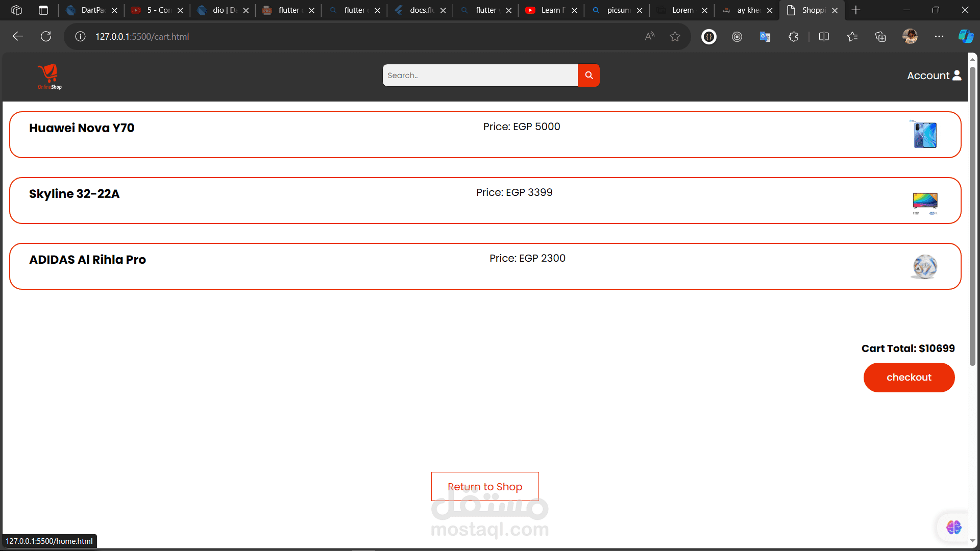This screenshot has height=551, width=980.
Task: Add page to favorites star icon
Action: point(675,36)
